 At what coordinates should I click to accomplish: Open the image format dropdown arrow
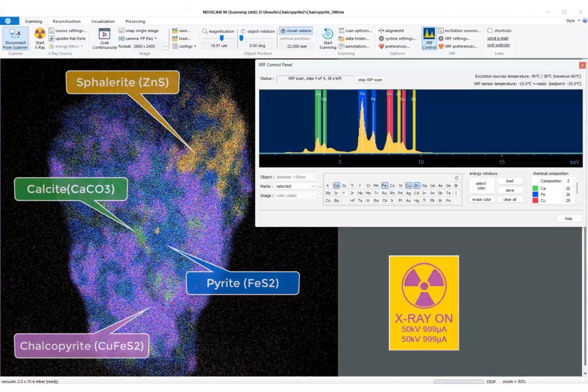(x=165, y=46)
